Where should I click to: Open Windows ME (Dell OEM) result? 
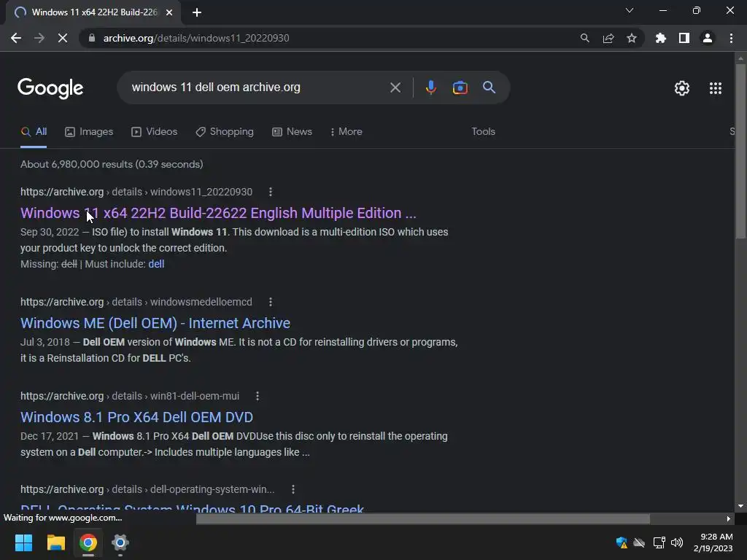pos(155,323)
